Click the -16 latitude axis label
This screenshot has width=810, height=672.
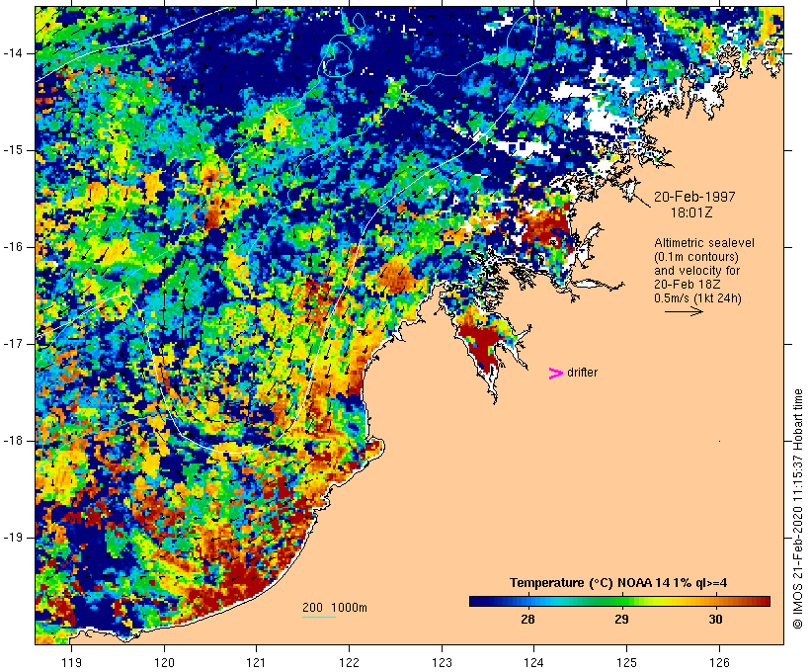pos(13,247)
